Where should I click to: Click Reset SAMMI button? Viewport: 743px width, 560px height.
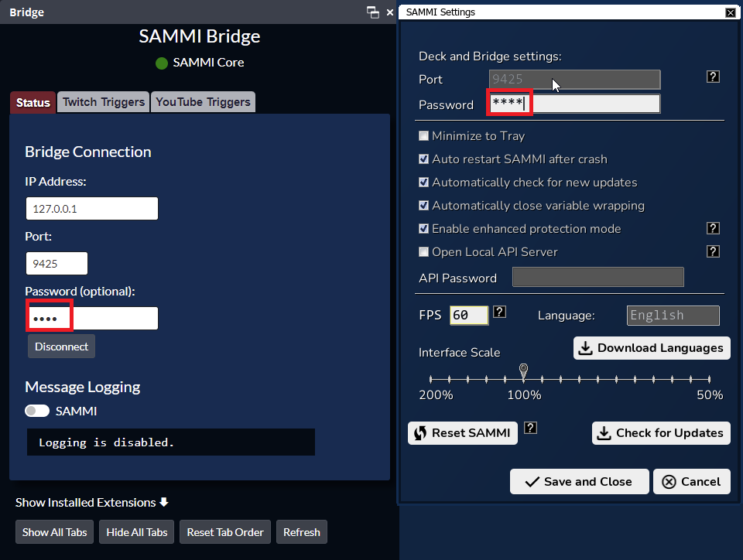(x=463, y=433)
